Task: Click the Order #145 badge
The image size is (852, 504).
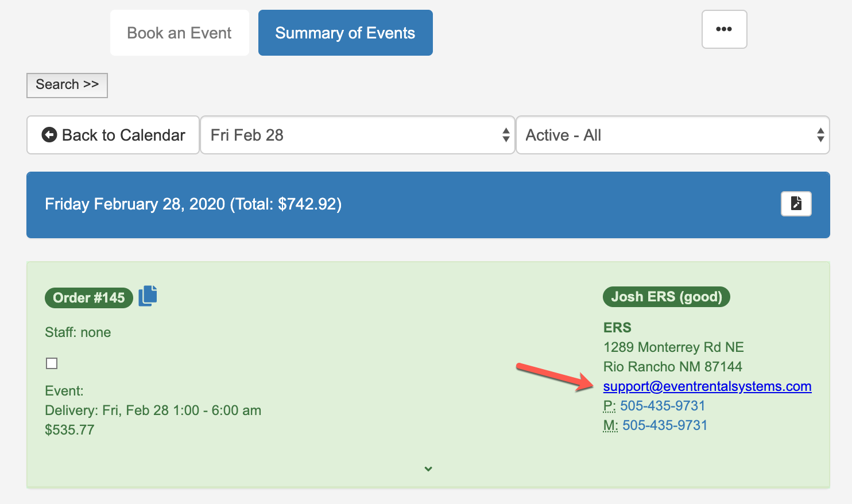Action: point(88,298)
